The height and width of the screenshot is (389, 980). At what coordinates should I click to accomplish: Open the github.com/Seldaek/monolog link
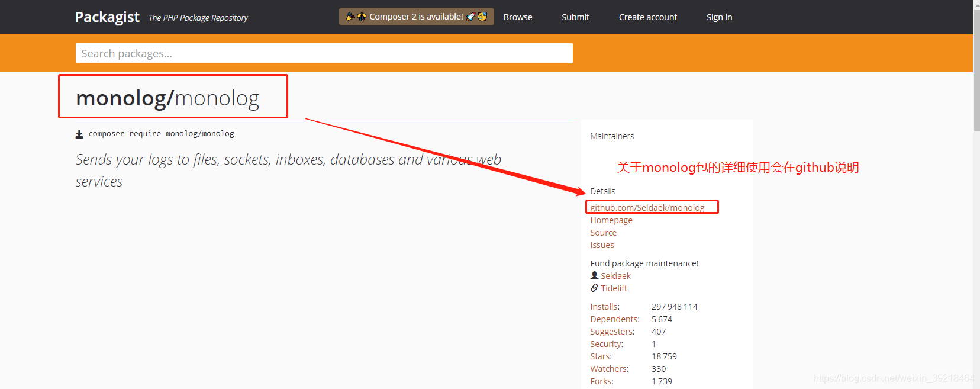point(647,208)
